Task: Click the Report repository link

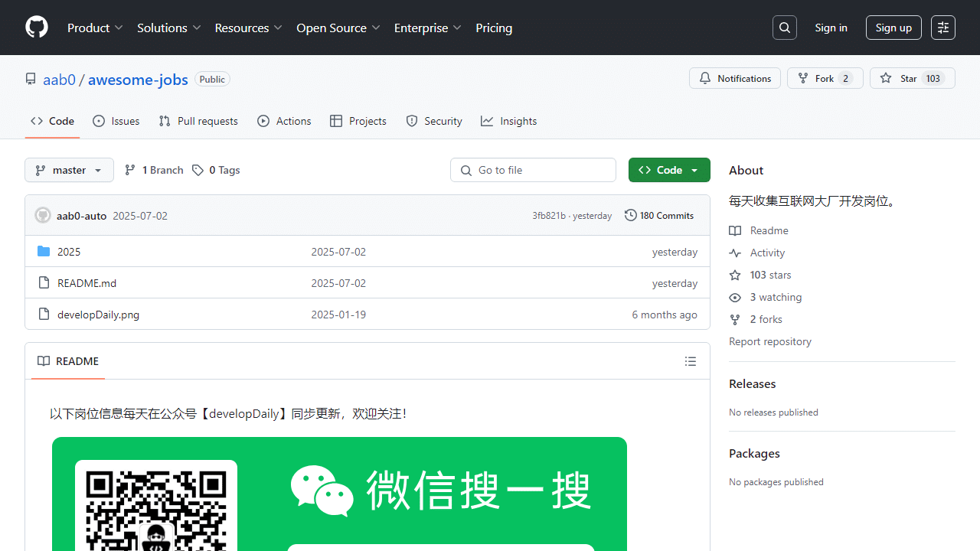Action: coord(770,341)
